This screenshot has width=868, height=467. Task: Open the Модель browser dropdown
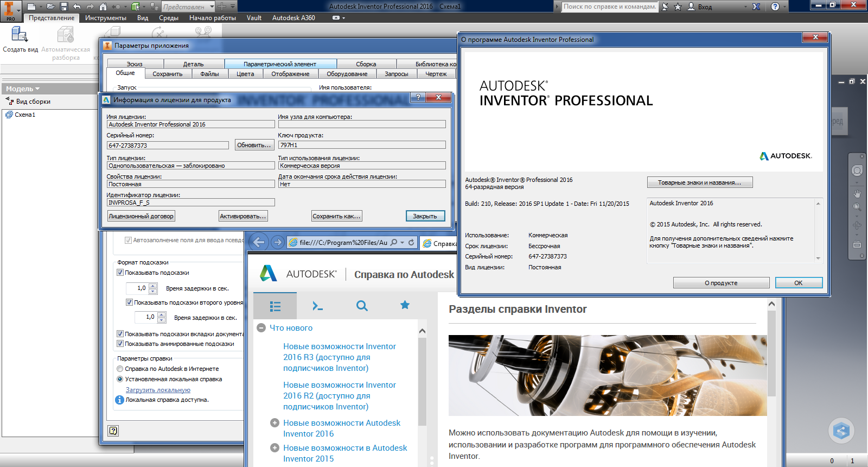pyautogui.click(x=37, y=89)
